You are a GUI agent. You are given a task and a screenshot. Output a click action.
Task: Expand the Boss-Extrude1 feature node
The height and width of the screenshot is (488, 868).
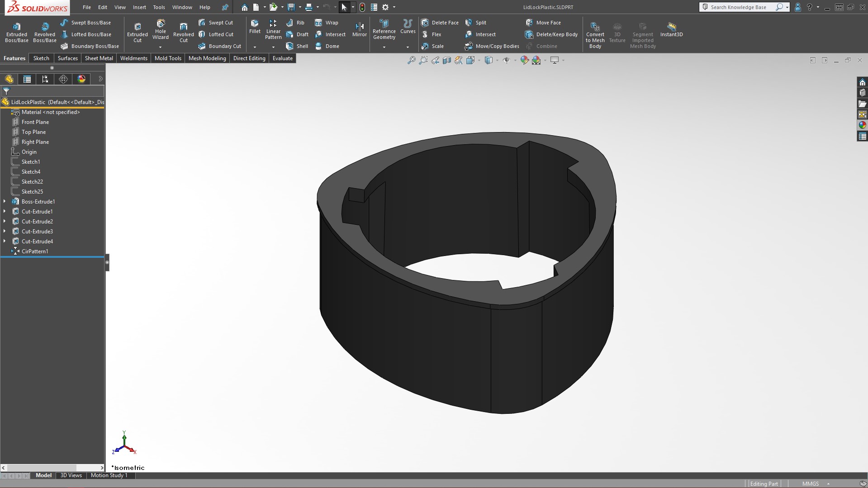coord(5,202)
